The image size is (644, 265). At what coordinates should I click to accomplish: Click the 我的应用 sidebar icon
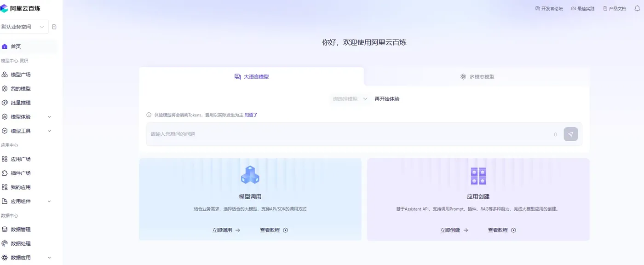5,187
